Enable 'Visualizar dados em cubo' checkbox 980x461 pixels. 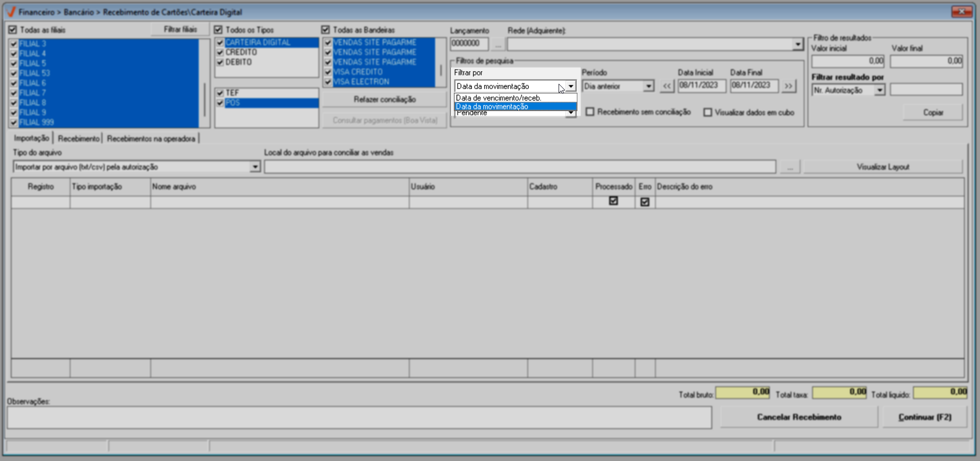(708, 112)
